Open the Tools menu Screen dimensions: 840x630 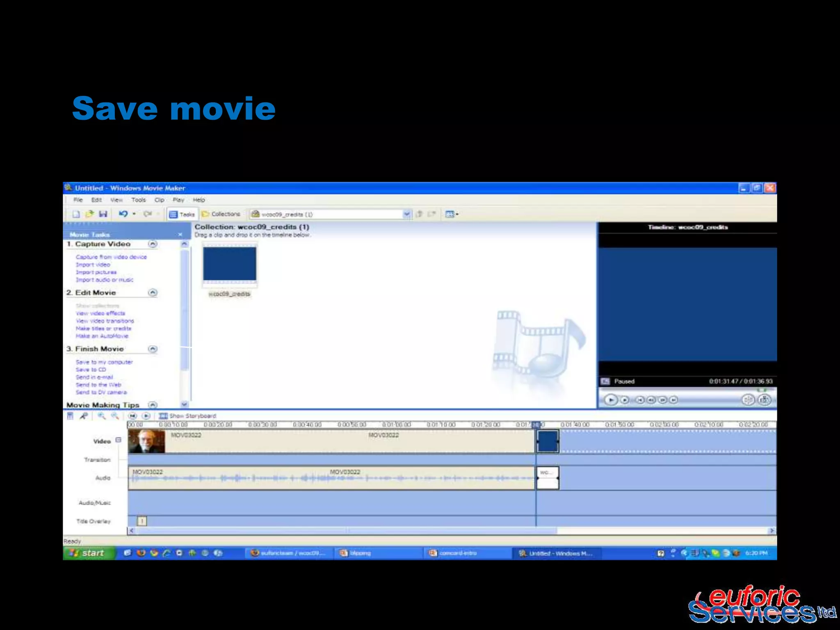(139, 200)
